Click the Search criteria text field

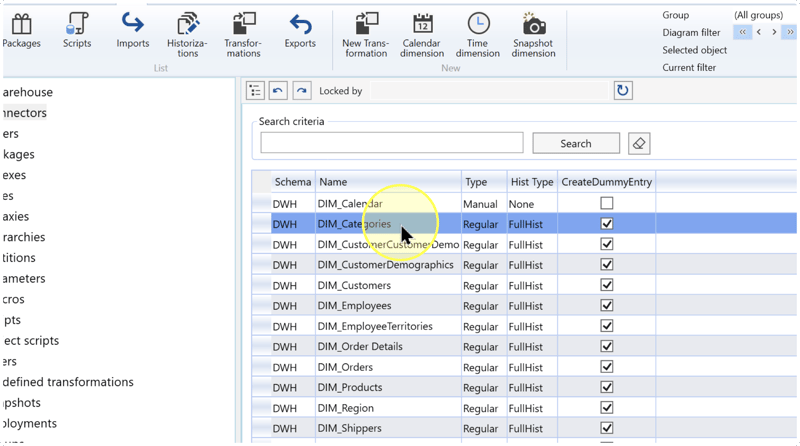(392, 142)
